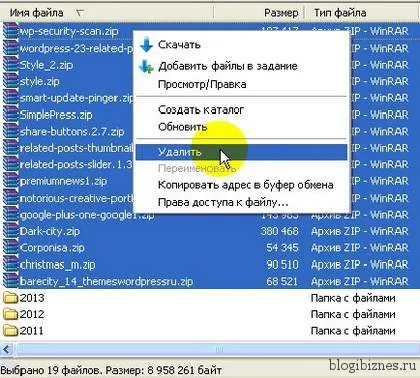Screen dimensions: 420x378
Task: Select the file smart-update-pinger.zip
Action: point(77,98)
